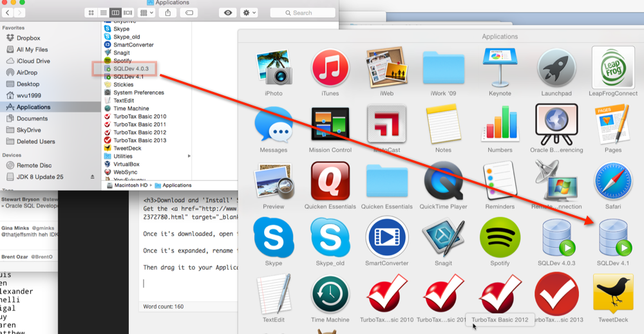Switch Finder to column view
The height and width of the screenshot is (334, 644).
click(115, 13)
